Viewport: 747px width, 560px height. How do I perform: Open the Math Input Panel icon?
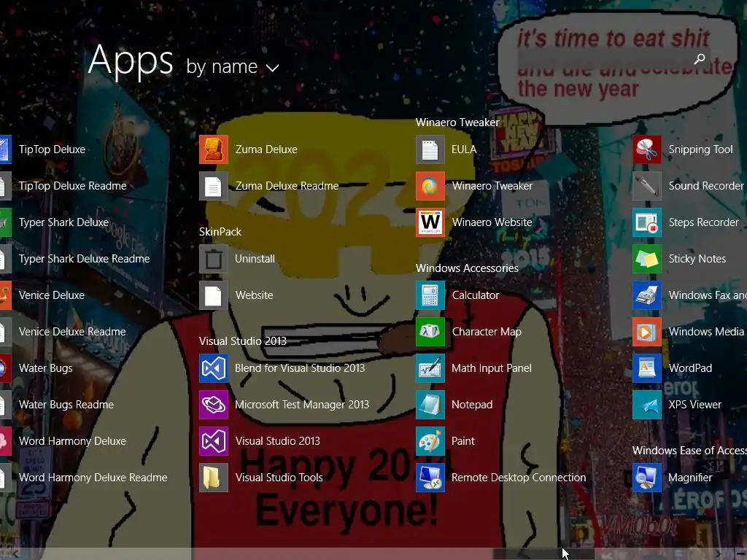pos(430,368)
